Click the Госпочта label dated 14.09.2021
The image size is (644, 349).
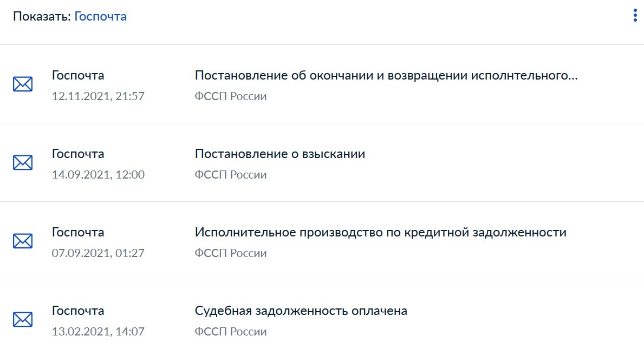tap(78, 154)
